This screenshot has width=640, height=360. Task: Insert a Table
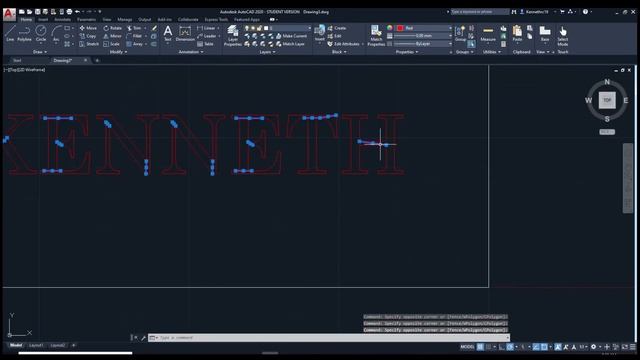click(x=205, y=44)
